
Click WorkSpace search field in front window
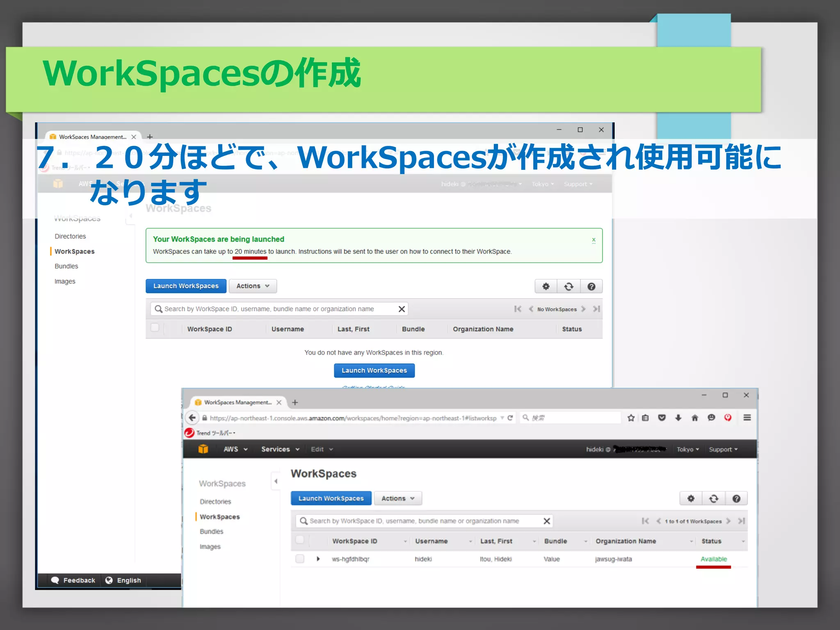[x=424, y=521]
